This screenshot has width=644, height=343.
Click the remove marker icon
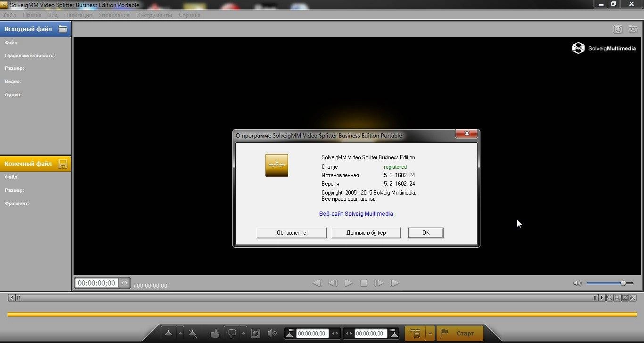click(192, 334)
